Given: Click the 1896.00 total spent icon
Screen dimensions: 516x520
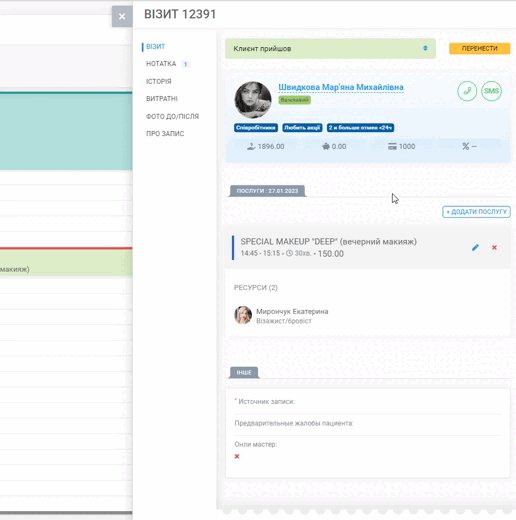Looking at the screenshot, I should click(x=251, y=146).
